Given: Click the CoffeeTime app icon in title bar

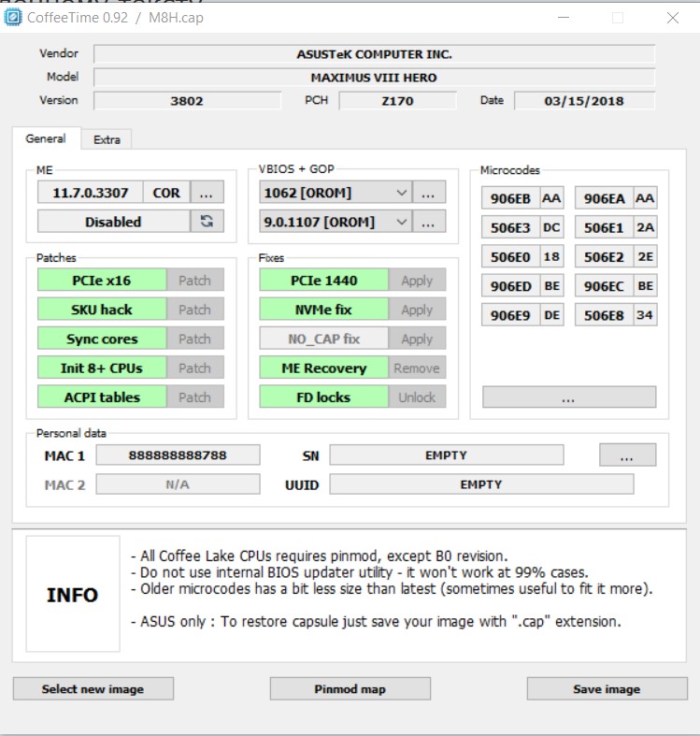Looking at the screenshot, I should [x=13, y=18].
